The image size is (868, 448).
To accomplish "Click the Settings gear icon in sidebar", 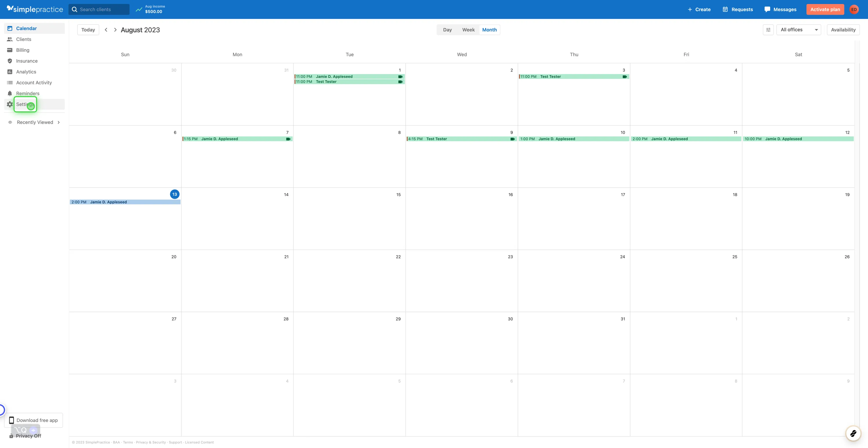I will (x=10, y=104).
